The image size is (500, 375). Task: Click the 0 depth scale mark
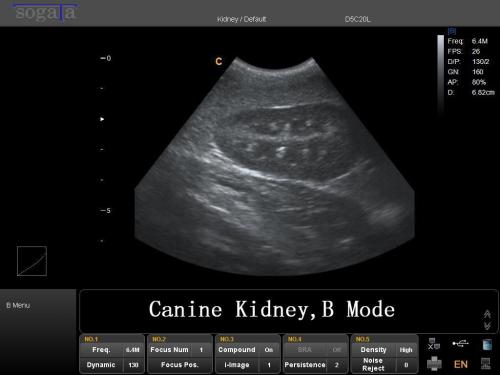point(106,58)
